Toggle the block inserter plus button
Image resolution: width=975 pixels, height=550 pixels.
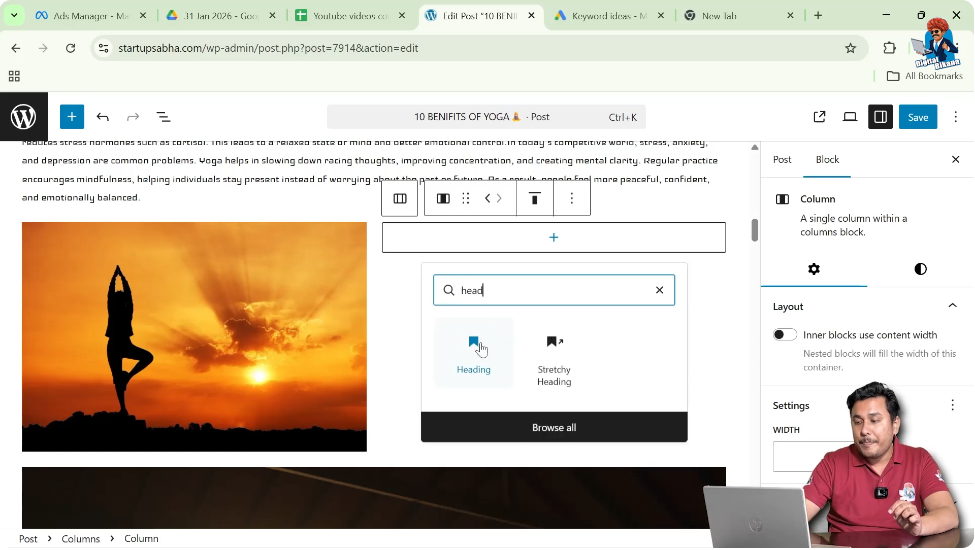click(x=72, y=117)
